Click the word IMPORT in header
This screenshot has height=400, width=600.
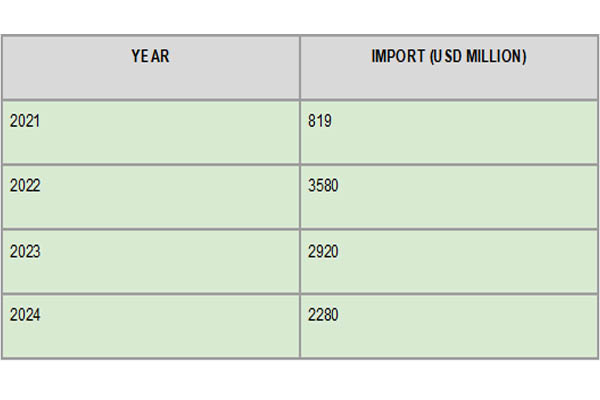(x=398, y=56)
